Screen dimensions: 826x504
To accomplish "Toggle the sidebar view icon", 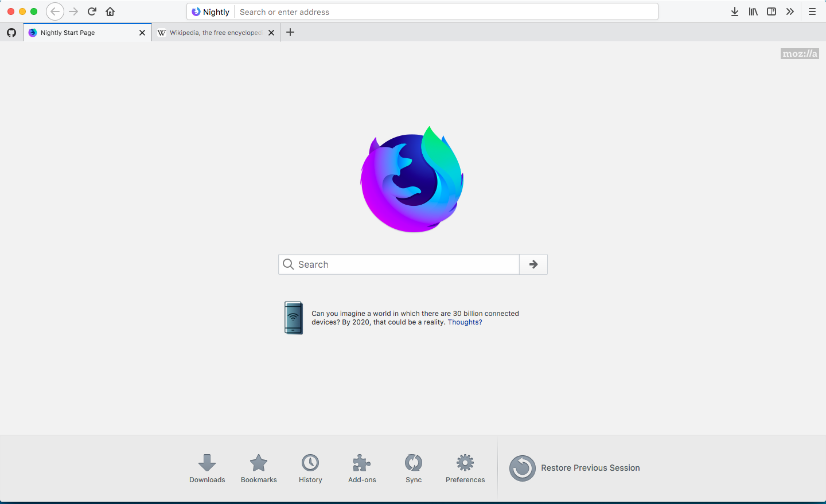I will coord(772,11).
